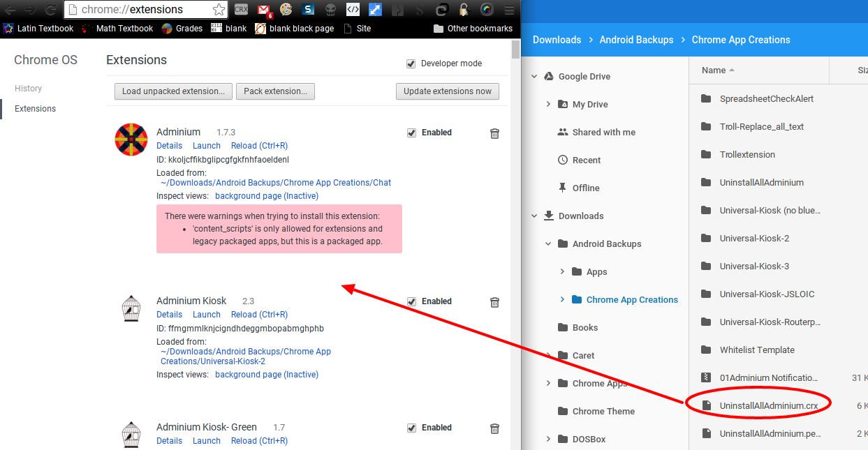
Task: Click the padlock extension icon
Action: [464, 10]
